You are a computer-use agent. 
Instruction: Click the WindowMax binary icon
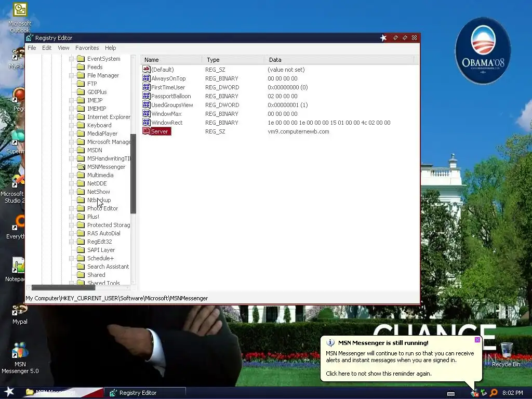click(146, 113)
